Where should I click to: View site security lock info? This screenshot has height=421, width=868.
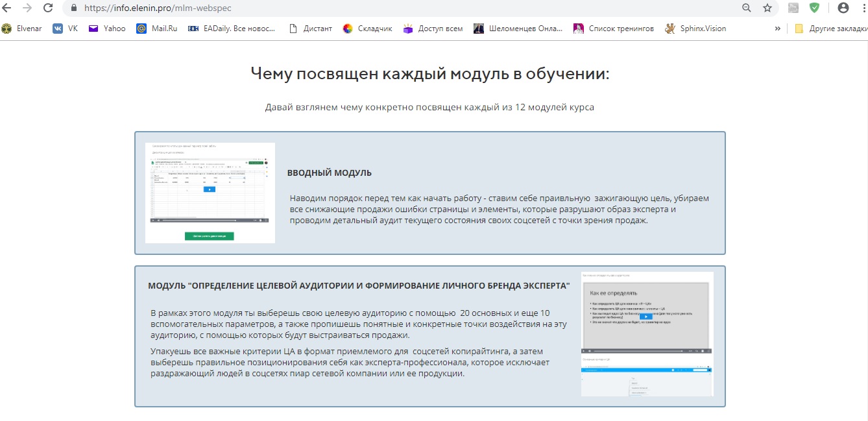coord(73,8)
